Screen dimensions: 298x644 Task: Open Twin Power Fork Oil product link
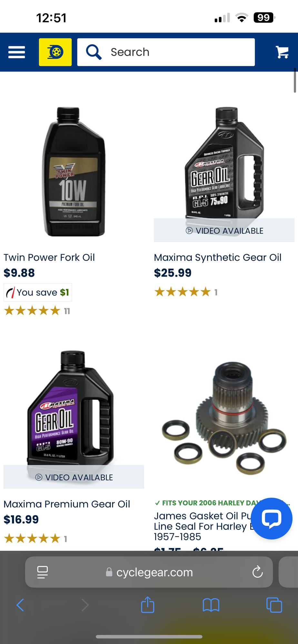[x=49, y=258]
